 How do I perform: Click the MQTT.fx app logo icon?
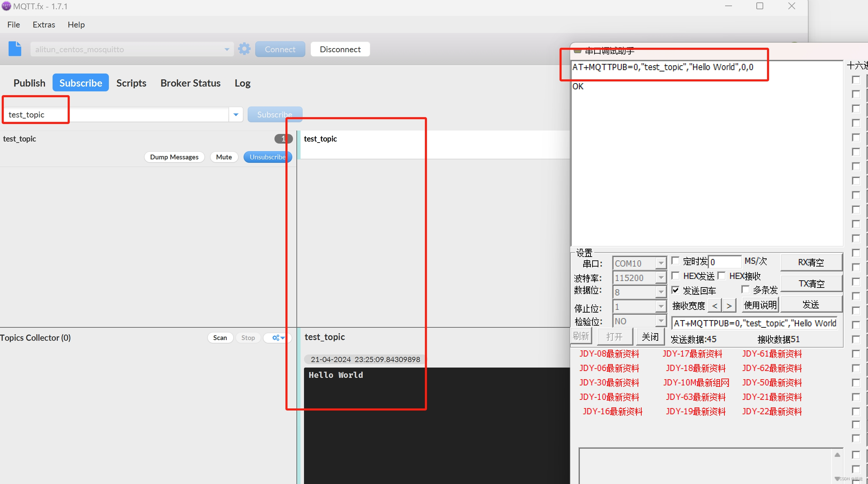click(6, 6)
